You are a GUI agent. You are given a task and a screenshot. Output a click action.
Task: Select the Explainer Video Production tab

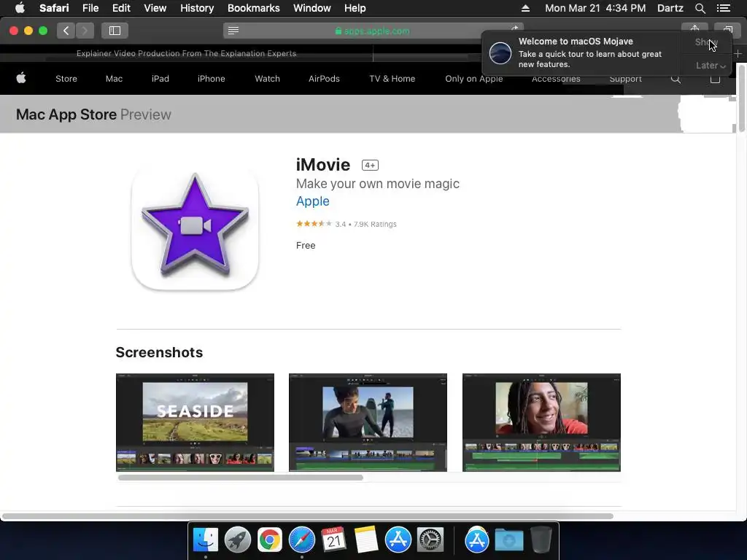pos(186,53)
